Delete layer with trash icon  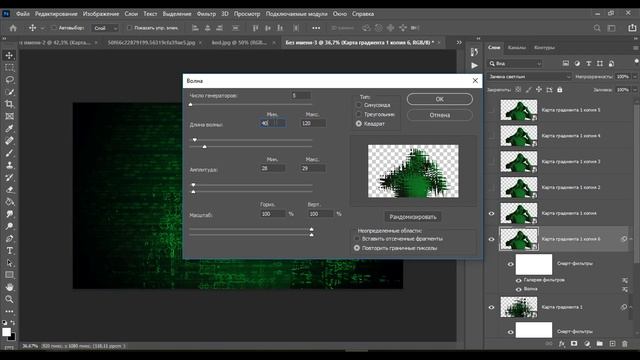624,344
